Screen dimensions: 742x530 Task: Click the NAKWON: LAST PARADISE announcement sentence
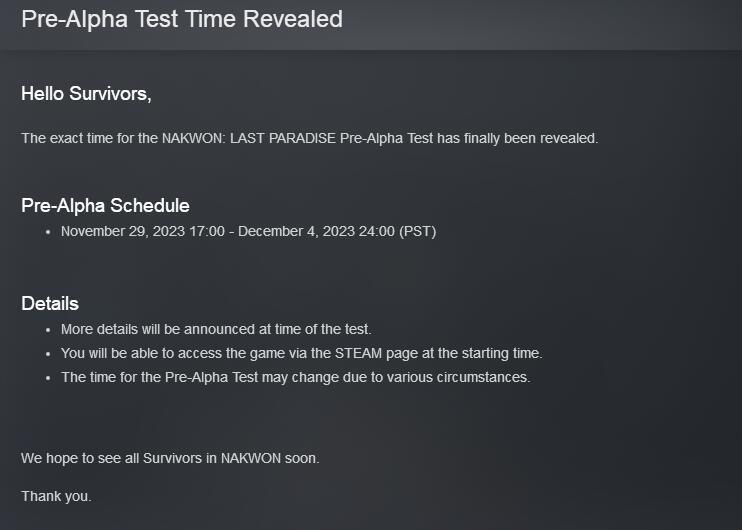(309, 138)
